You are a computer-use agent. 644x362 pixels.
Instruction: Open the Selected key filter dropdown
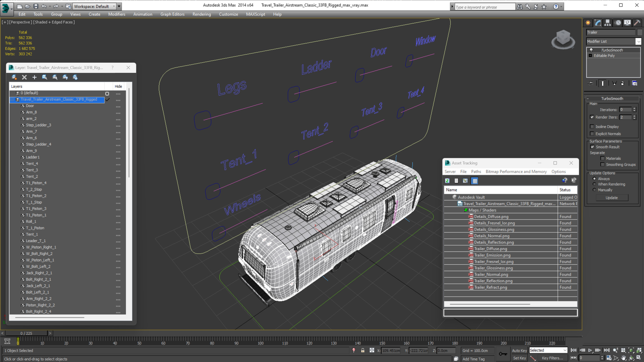[548, 350]
